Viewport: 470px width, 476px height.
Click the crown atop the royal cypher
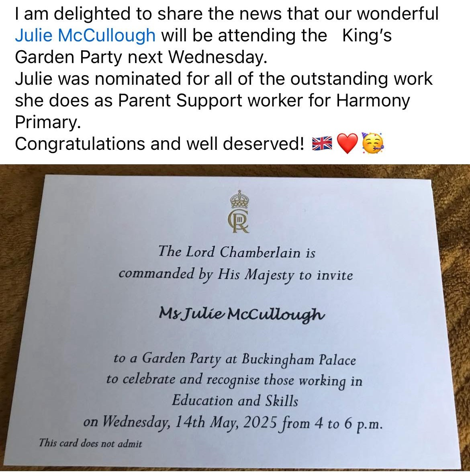click(x=239, y=199)
